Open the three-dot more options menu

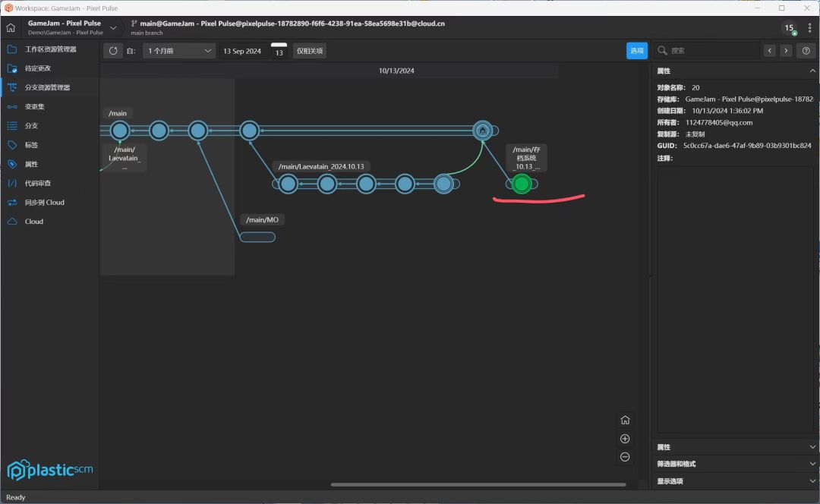[x=809, y=28]
